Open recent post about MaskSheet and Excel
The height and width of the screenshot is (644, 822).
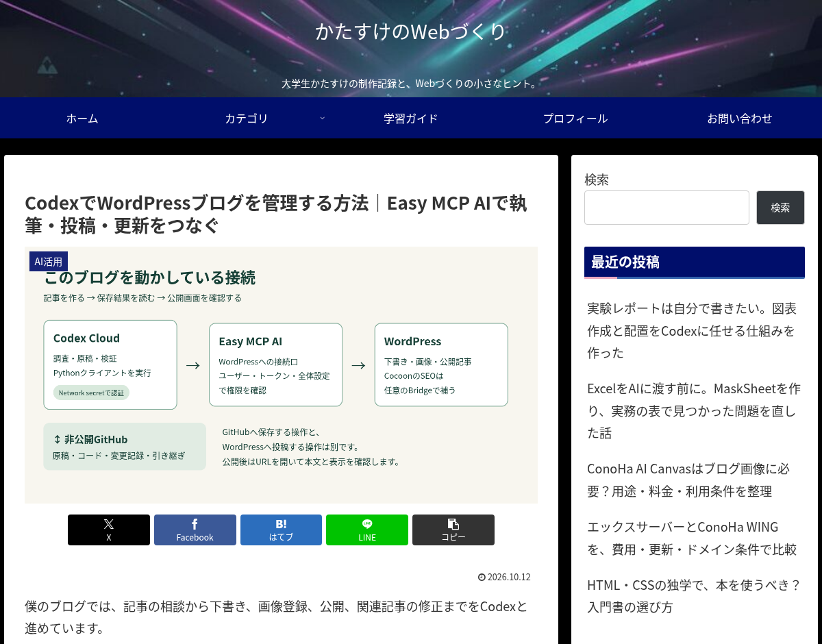(x=693, y=410)
